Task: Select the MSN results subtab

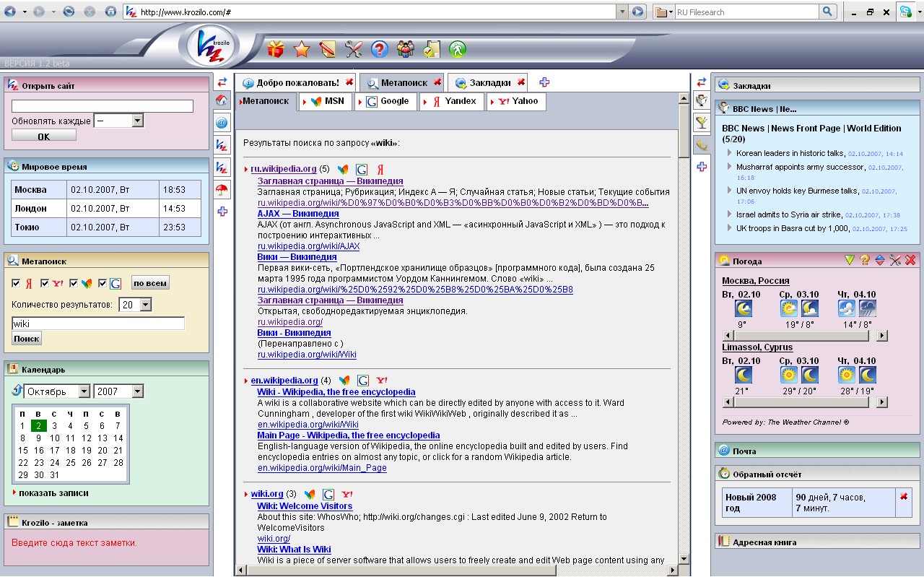Action: (326, 101)
